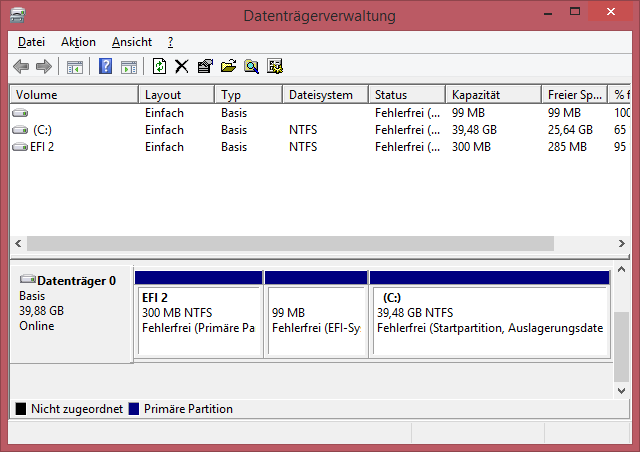Select the unnamed 99 MB volume drive icon
This screenshot has height=452, width=640.
(20, 113)
